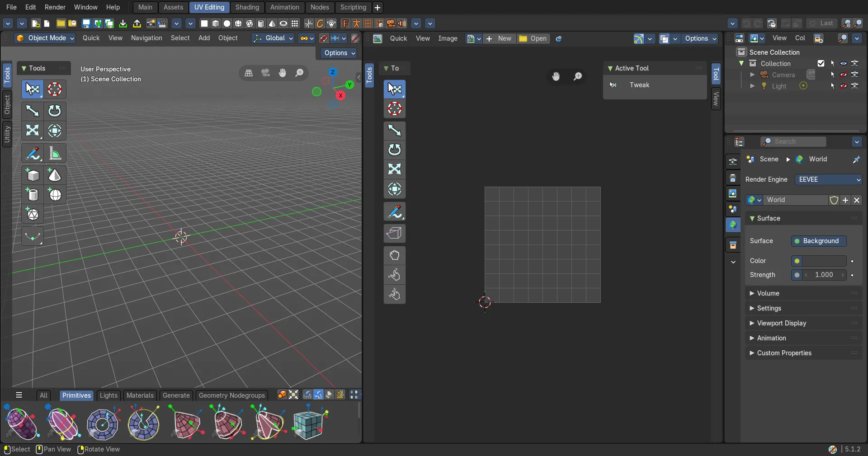Select the Cursor tool in 3D viewport toolbar
Viewport: 868px width, 456px height.
(x=55, y=89)
